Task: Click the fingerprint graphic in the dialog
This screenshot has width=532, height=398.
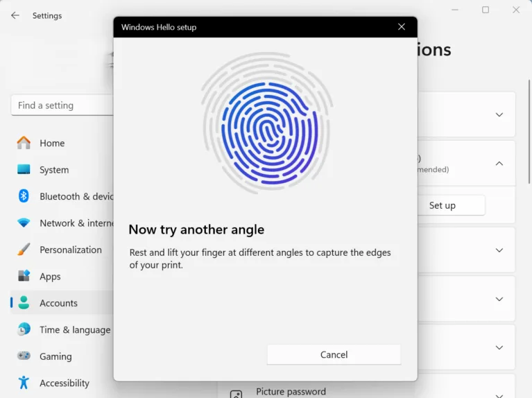Action: (x=267, y=123)
